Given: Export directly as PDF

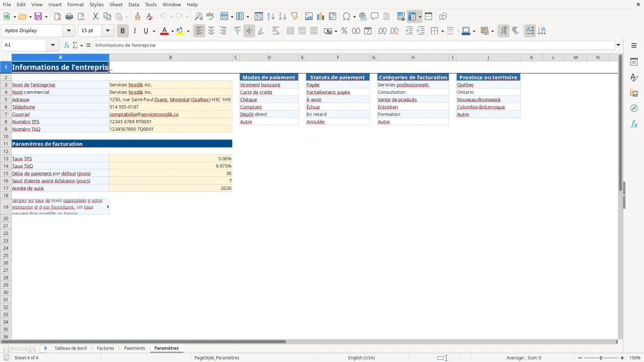Looking at the screenshot, I should tap(57, 17).
